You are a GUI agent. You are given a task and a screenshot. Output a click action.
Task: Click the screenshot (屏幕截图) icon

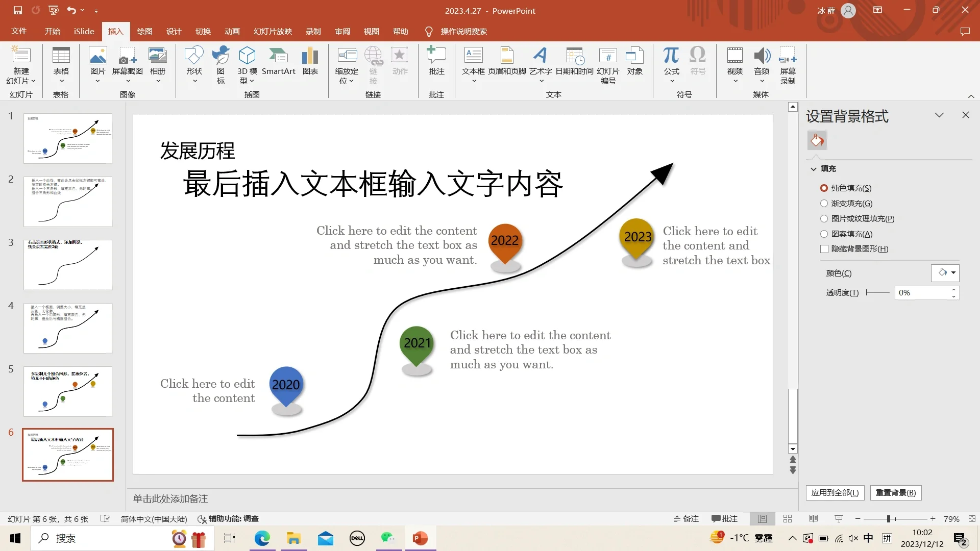[x=127, y=56]
